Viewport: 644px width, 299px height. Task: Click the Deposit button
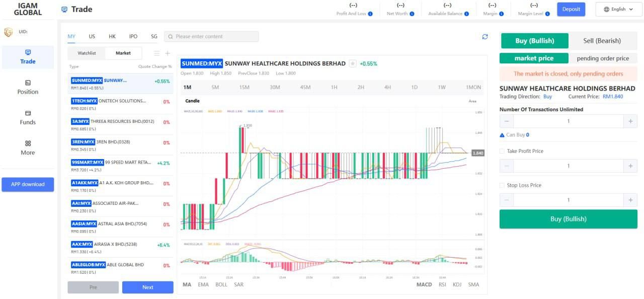point(571,9)
